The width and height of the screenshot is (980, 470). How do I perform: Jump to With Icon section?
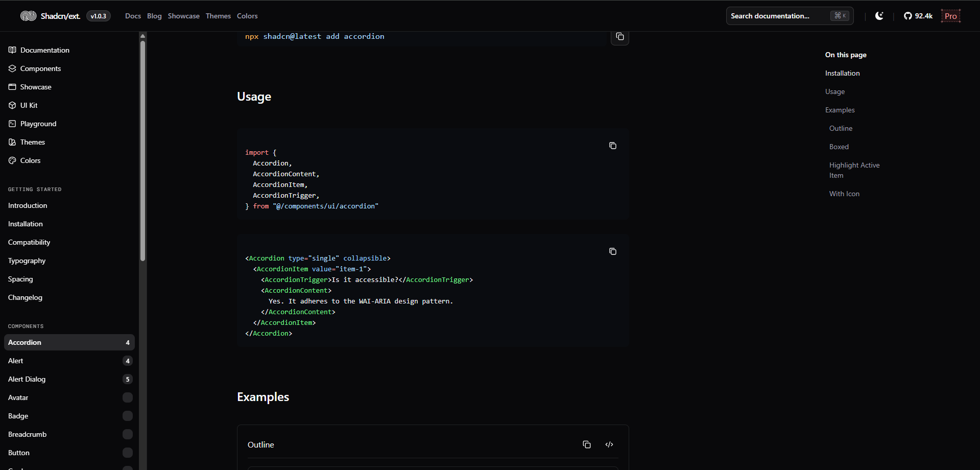844,194
